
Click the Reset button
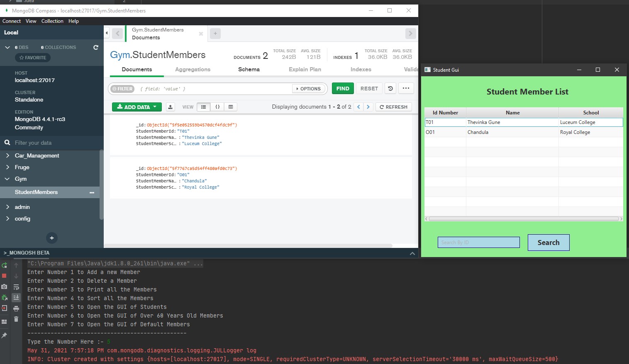pos(369,88)
